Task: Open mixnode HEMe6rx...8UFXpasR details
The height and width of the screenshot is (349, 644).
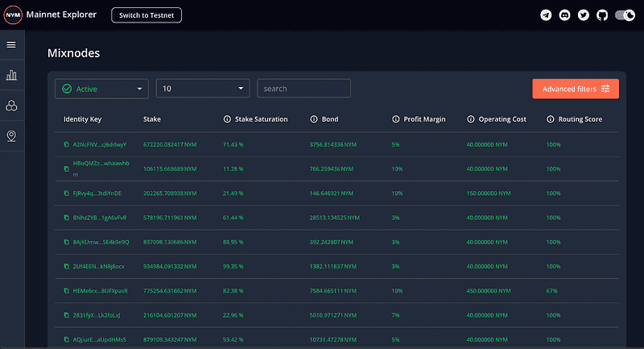Action: pos(100,289)
